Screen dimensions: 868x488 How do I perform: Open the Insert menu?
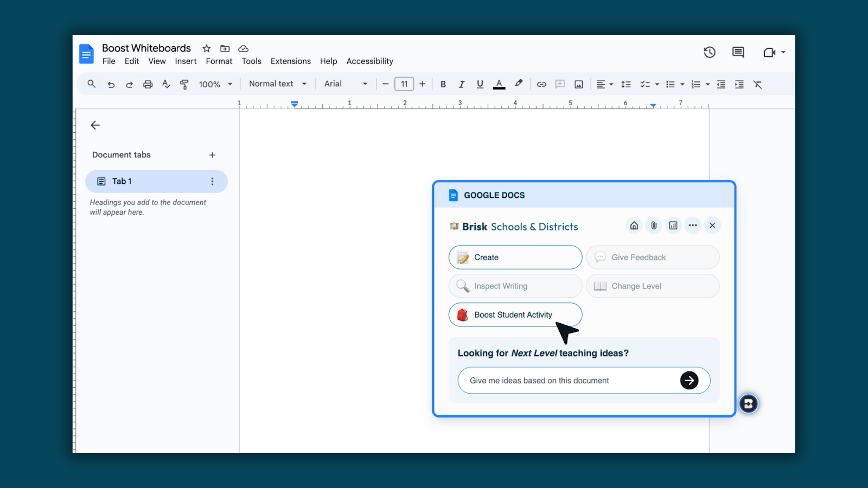click(x=186, y=61)
